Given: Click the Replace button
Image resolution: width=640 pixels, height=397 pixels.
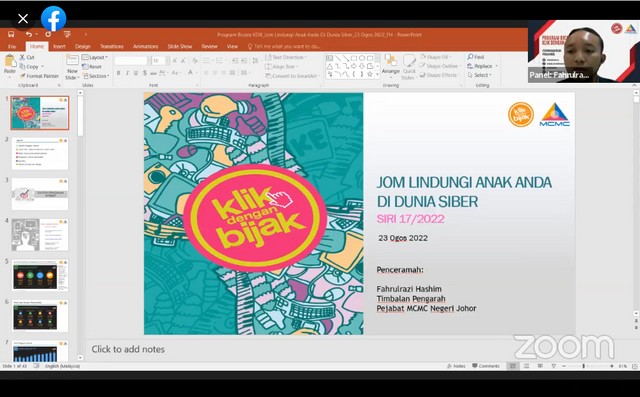Looking at the screenshot, I should (x=482, y=66).
